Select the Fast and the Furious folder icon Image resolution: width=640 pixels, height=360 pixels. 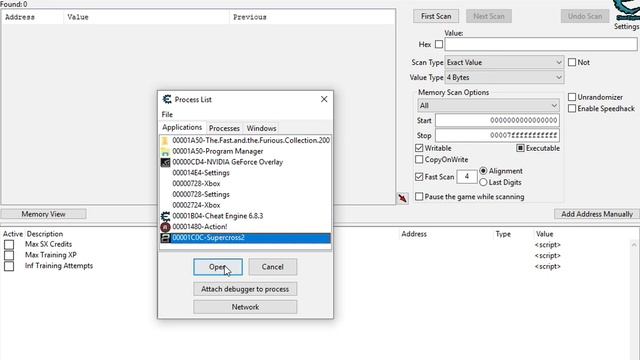165,140
